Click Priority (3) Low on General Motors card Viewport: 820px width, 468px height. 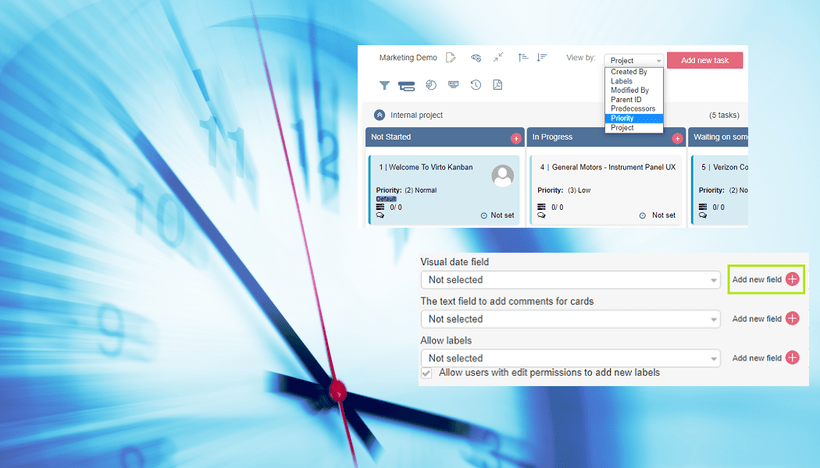(564, 190)
